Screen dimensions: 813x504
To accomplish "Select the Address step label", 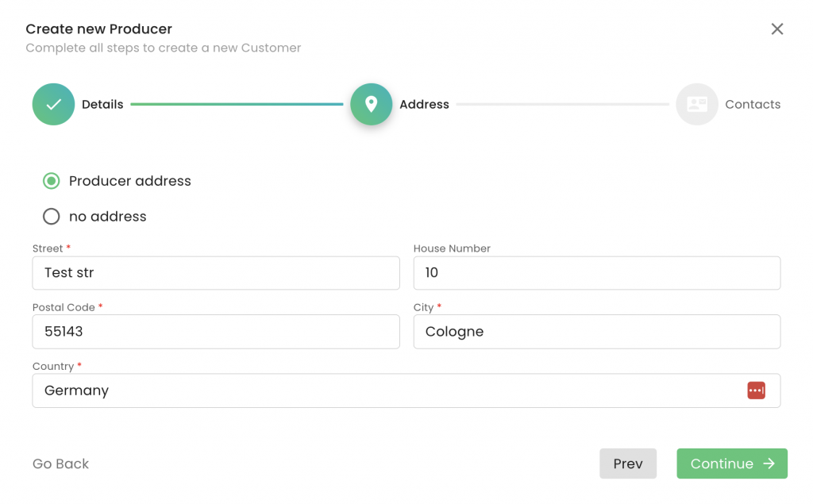I will (x=424, y=105).
